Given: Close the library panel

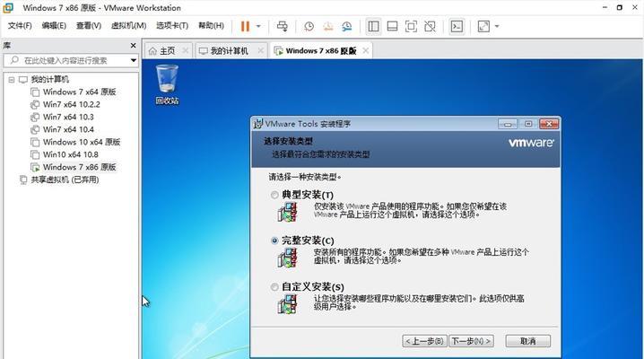Looking at the screenshot, I should (x=133, y=45).
